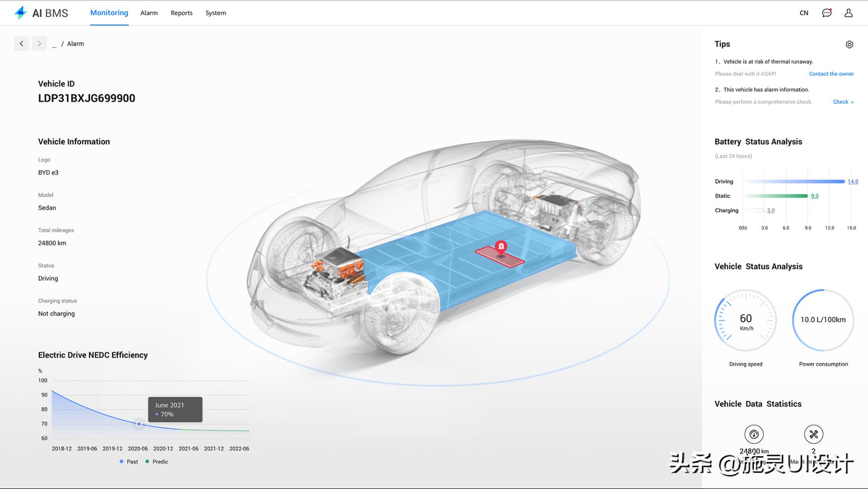This screenshot has height=489, width=868.
Task: Switch language using the CN icon
Action: pyautogui.click(x=804, y=13)
